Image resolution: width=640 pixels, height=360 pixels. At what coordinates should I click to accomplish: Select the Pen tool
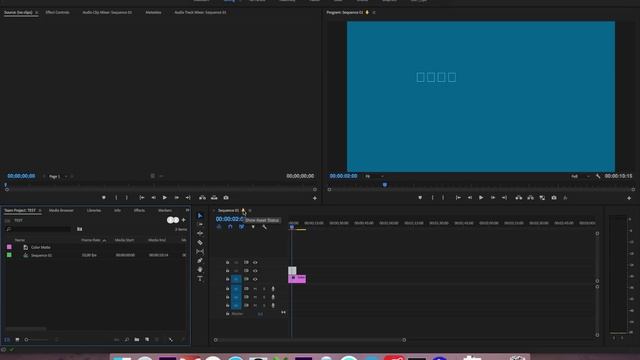[x=200, y=260]
